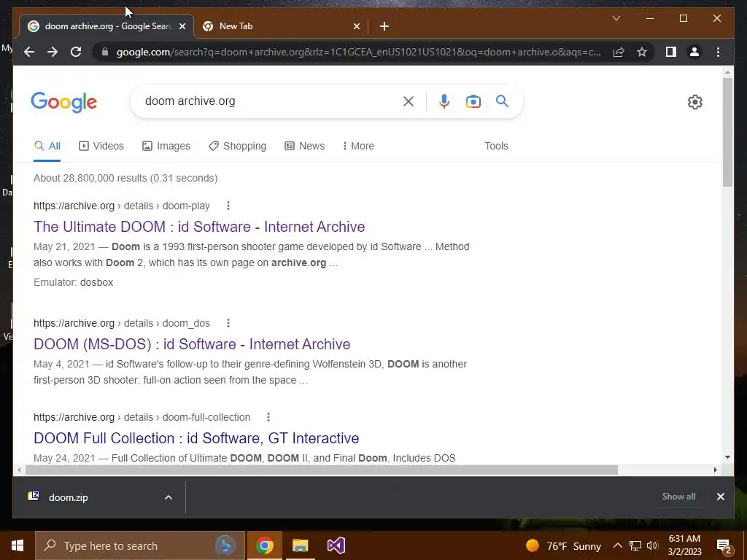Click Show all downloads

[678, 496]
